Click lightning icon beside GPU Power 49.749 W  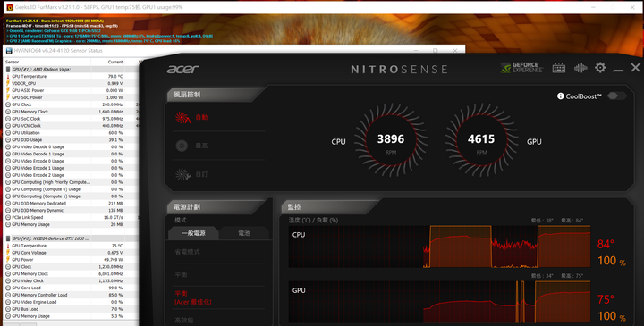(x=8, y=260)
